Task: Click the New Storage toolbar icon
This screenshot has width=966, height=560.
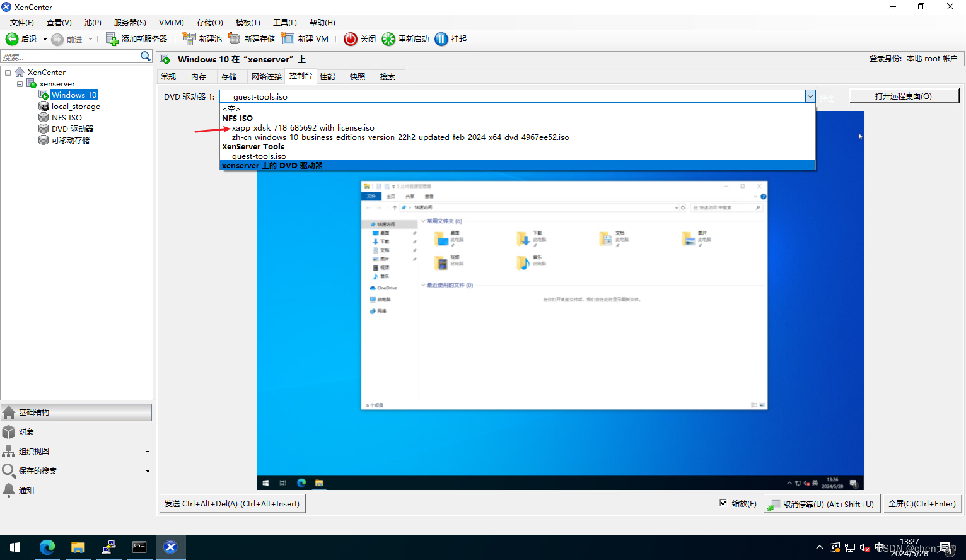Action: (235, 39)
